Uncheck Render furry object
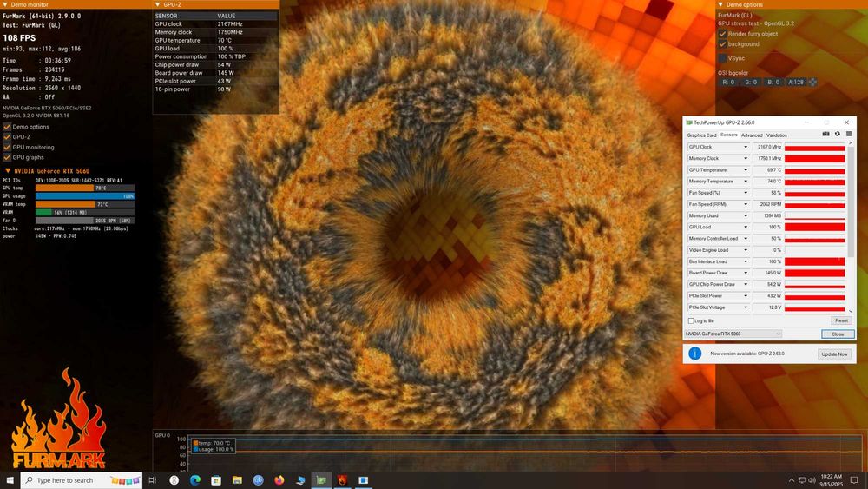The image size is (868, 489). [x=722, y=34]
